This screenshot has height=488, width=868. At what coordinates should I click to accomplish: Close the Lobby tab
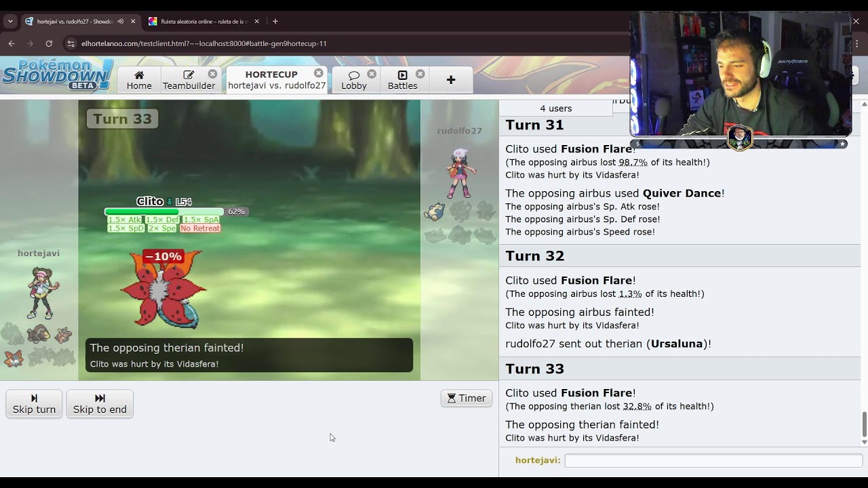[372, 74]
